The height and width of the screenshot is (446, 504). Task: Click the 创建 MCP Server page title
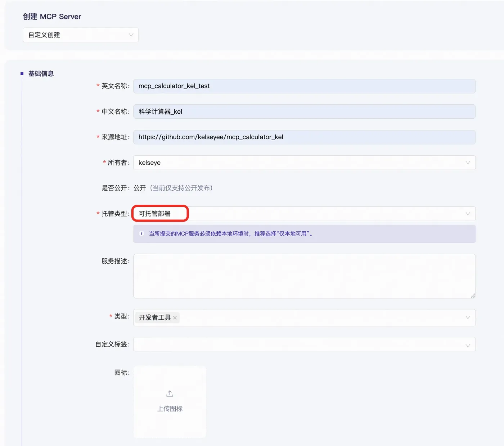pos(52,17)
